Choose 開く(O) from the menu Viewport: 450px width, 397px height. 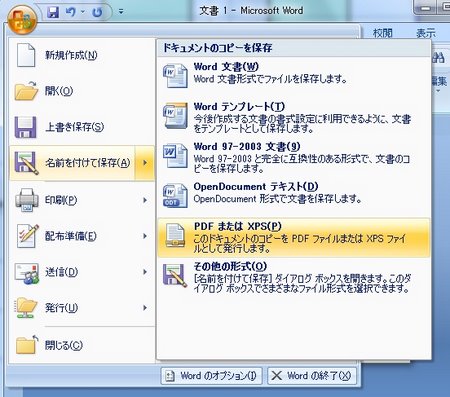82,91
